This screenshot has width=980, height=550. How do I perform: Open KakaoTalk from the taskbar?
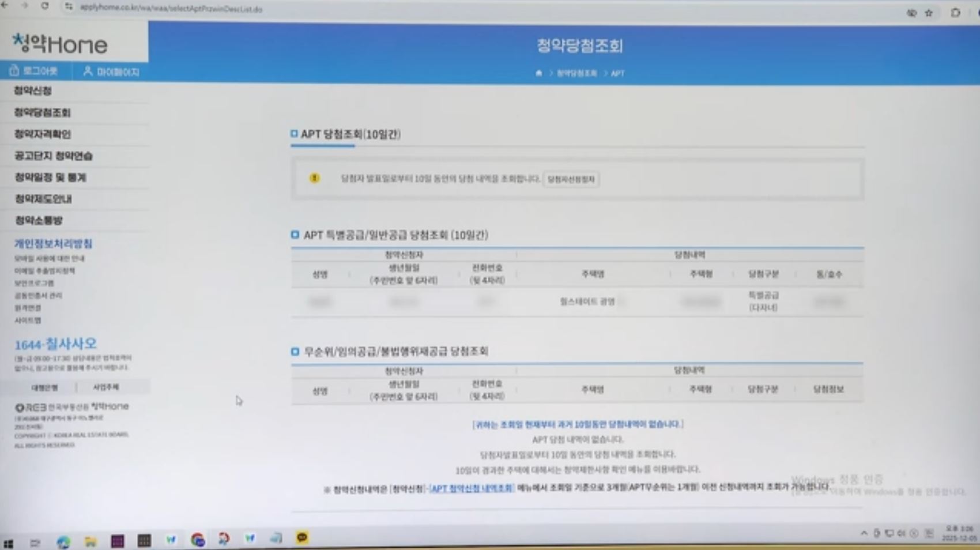pyautogui.click(x=302, y=538)
